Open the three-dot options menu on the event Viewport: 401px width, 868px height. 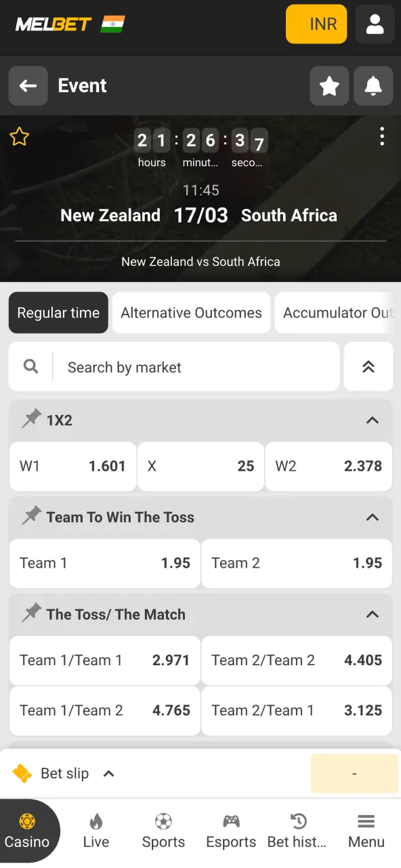(382, 136)
